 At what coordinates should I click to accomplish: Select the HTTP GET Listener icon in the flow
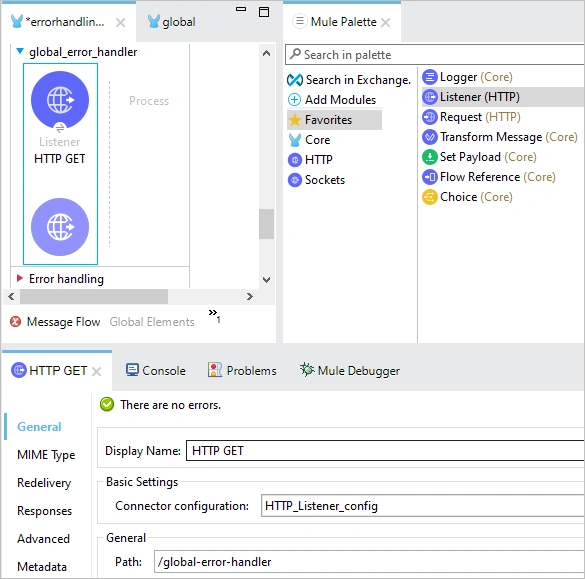[x=60, y=100]
